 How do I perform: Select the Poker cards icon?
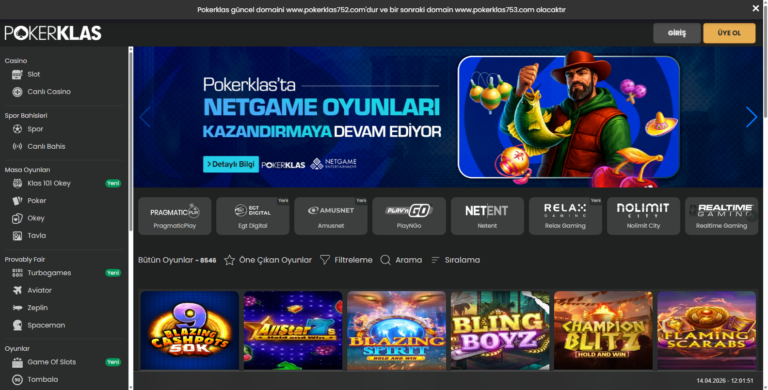[x=17, y=201]
